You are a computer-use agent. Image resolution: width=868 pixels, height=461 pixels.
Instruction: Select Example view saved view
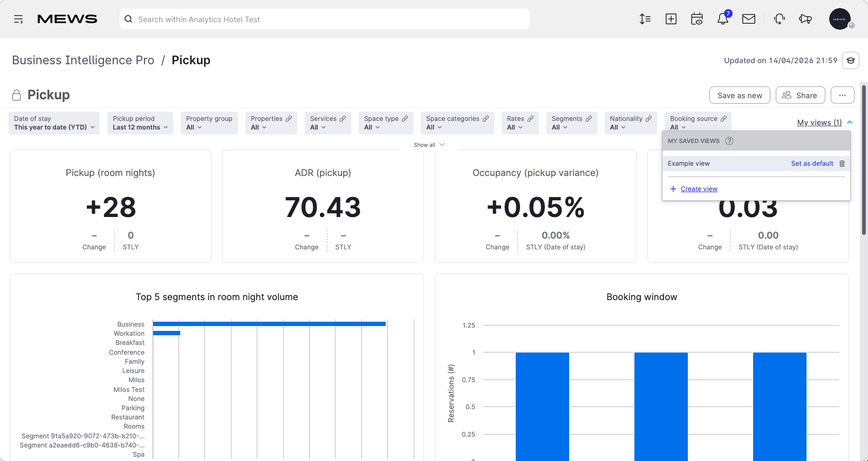689,164
